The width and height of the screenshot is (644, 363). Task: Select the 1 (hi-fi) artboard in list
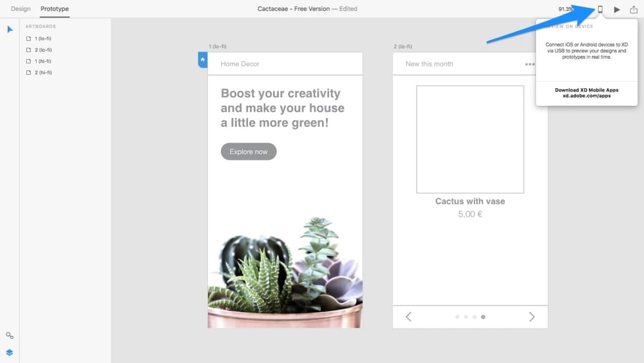point(43,61)
